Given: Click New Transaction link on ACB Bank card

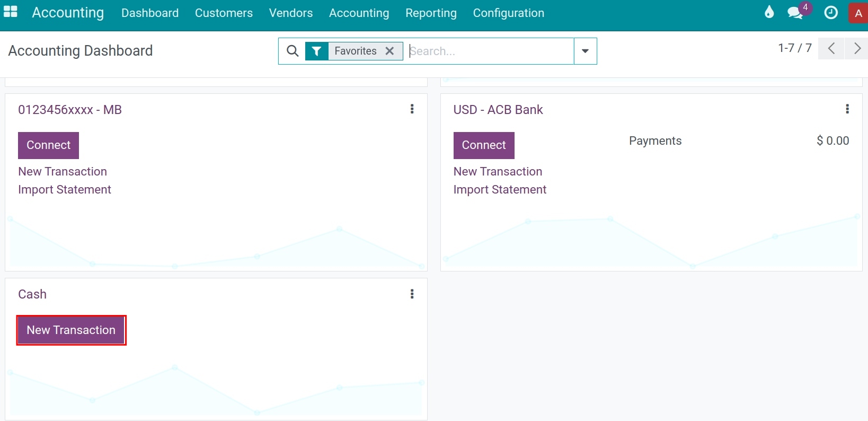Looking at the screenshot, I should (x=498, y=171).
